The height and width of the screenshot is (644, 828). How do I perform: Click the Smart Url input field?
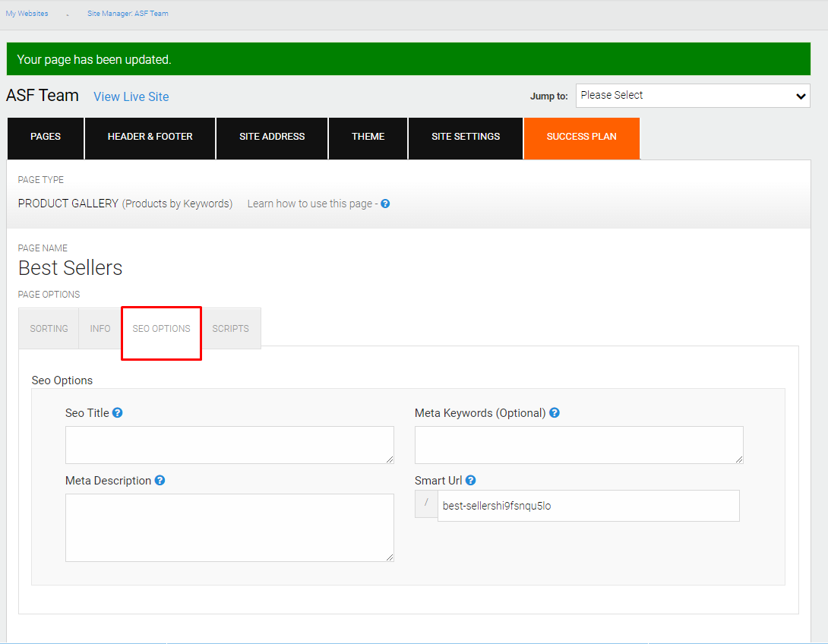coord(588,506)
